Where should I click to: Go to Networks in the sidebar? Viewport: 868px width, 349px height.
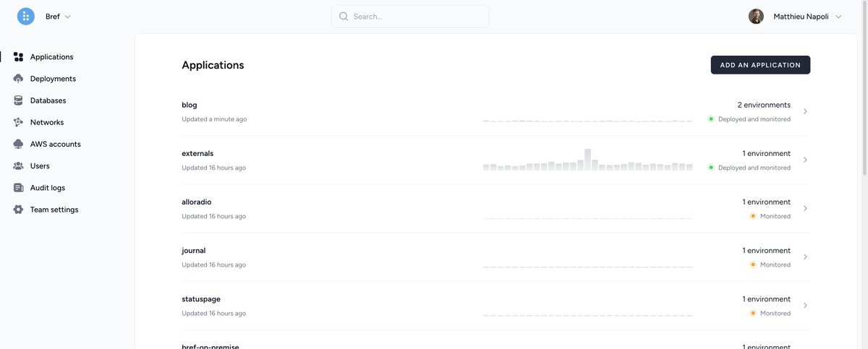(47, 122)
